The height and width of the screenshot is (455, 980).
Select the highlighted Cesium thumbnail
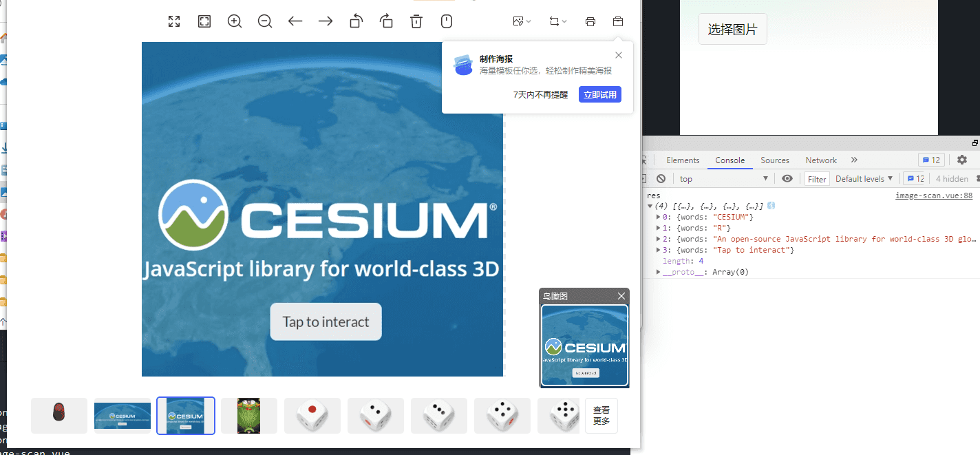pos(186,416)
